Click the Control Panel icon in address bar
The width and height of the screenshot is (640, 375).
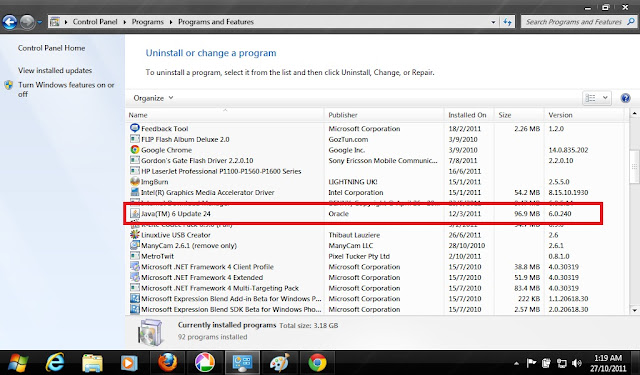click(x=54, y=22)
